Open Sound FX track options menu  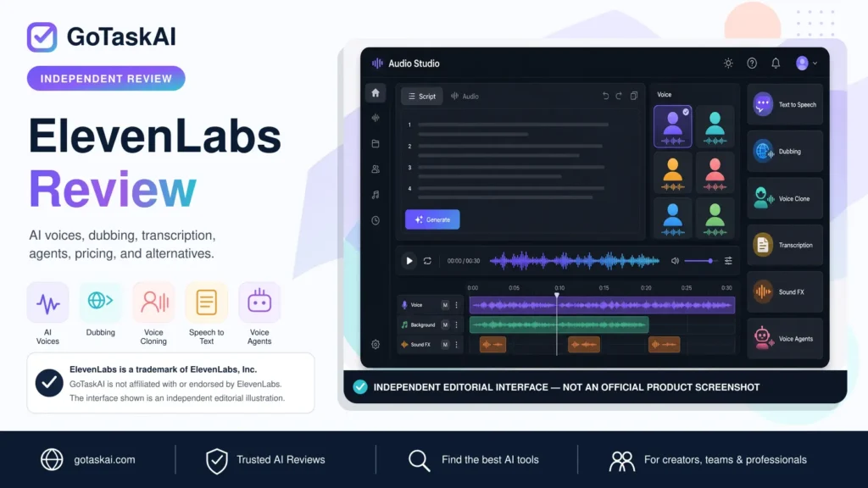tap(456, 344)
